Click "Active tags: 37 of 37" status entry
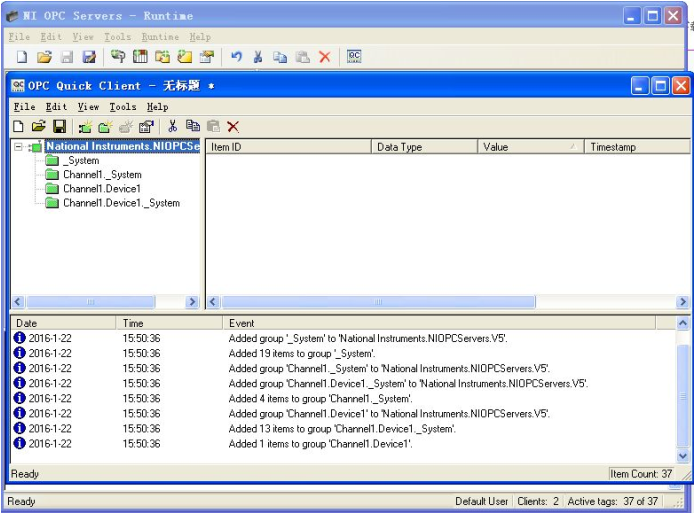 tap(613, 501)
